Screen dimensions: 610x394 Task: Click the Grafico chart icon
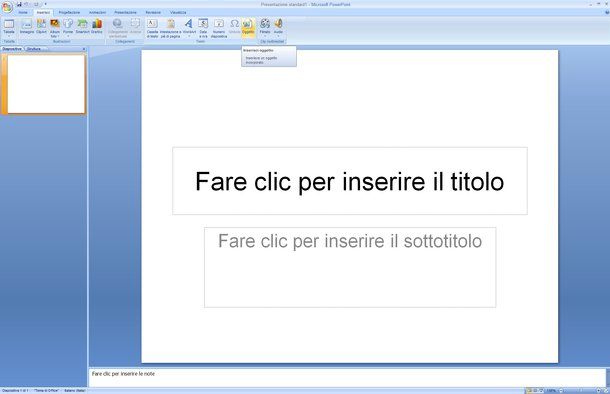[97, 24]
